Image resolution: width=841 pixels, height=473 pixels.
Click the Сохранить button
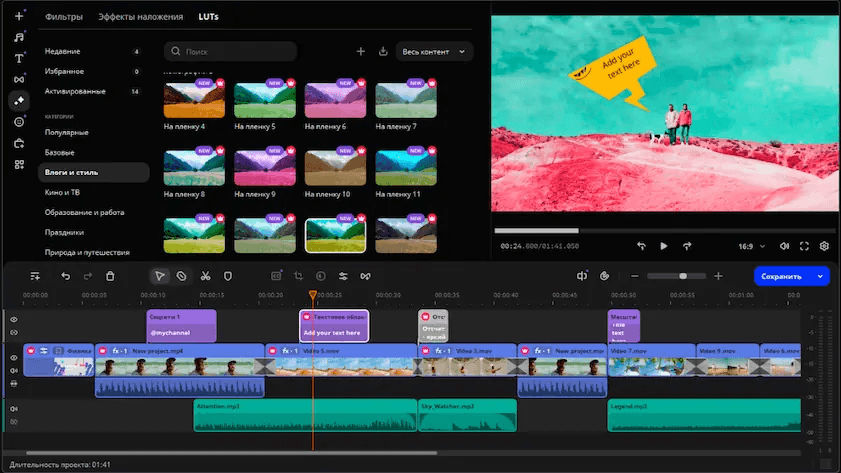(781, 276)
